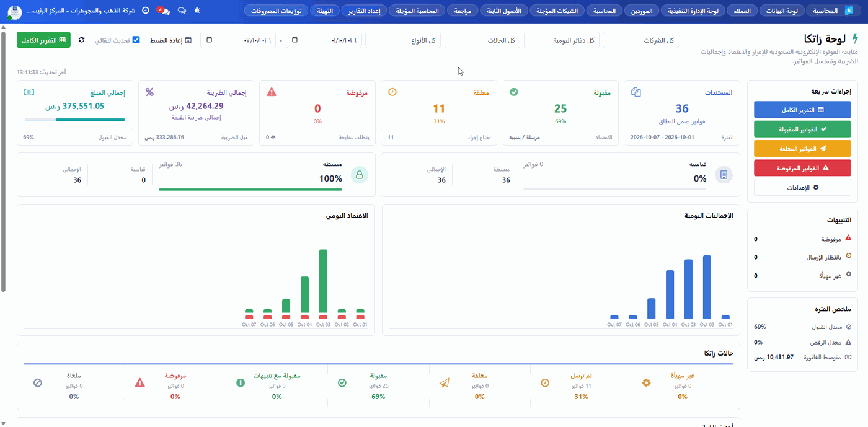The image size is (868, 427).
Task: Open the لوحة البيانات menu
Action: tap(782, 11)
